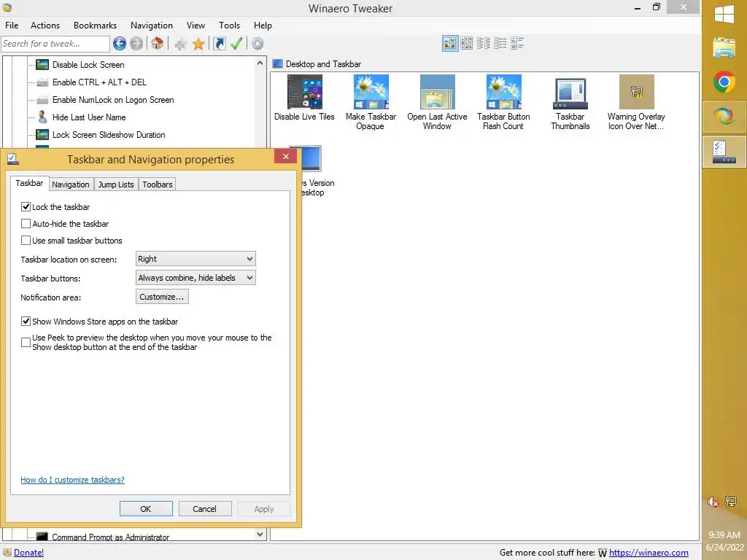Click the Customize... notification area button
This screenshot has height=560, width=747.
tap(162, 297)
